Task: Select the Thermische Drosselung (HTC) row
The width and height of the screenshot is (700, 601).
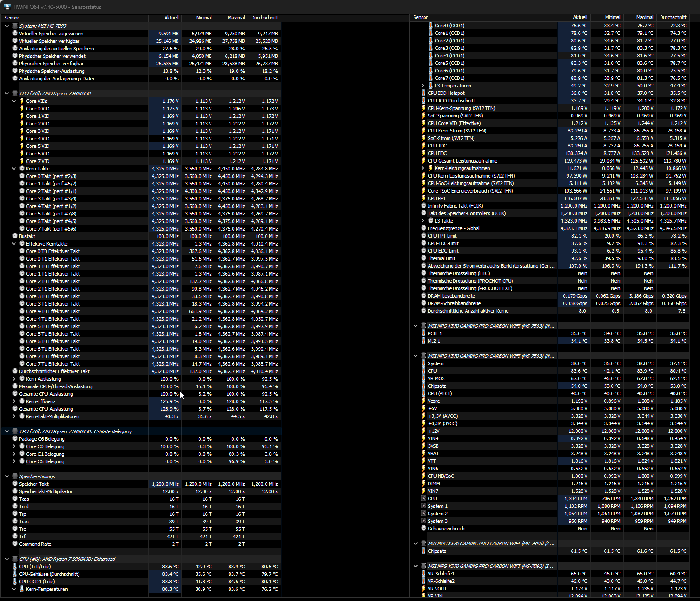Action: click(x=550, y=273)
